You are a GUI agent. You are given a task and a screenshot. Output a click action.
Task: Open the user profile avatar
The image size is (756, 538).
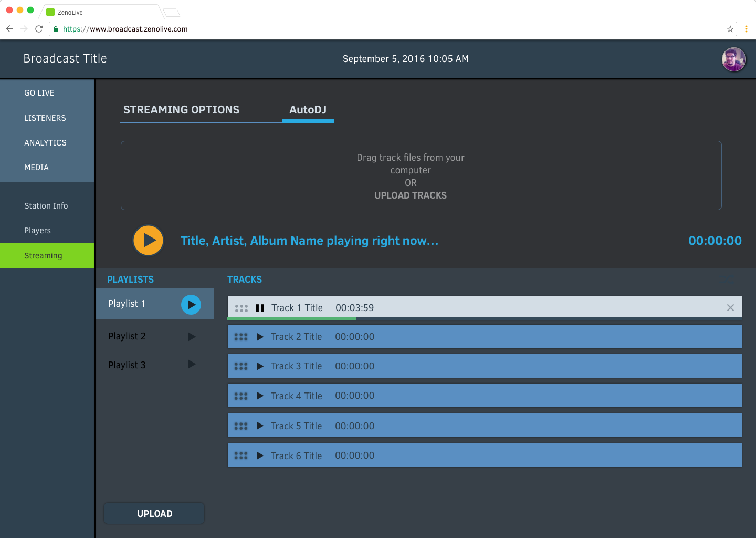(734, 59)
